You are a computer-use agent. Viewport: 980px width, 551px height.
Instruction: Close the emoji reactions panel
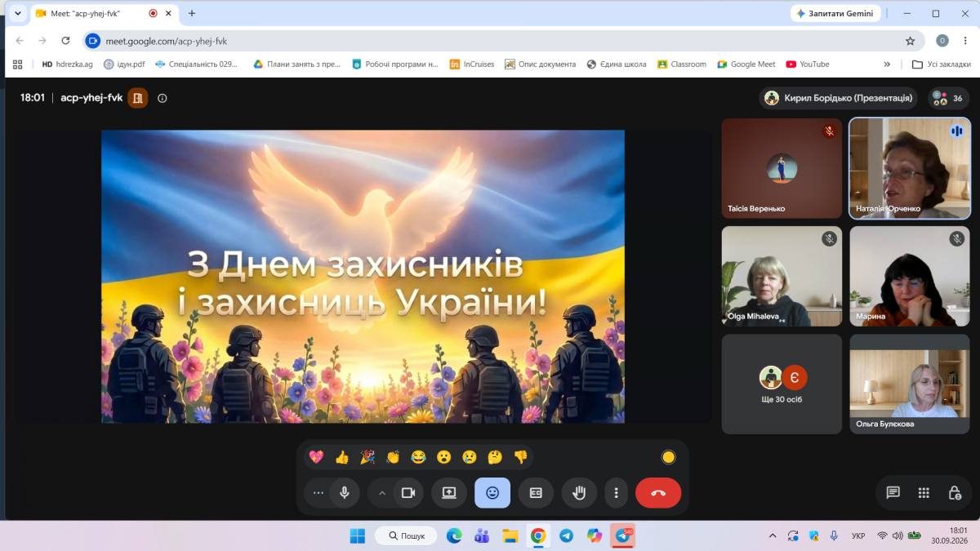pyautogui.click(x=492, y=493)
